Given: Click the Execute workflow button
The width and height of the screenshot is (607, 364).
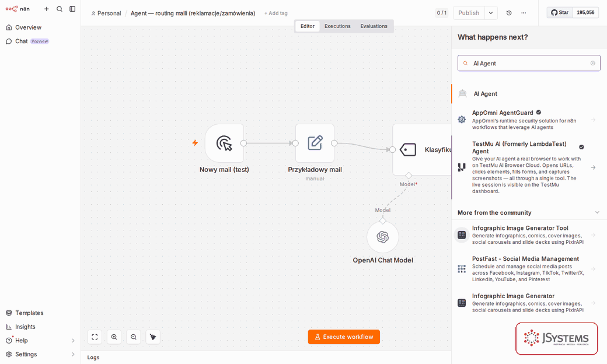Looking at the screenshot, I should [344, 337].
